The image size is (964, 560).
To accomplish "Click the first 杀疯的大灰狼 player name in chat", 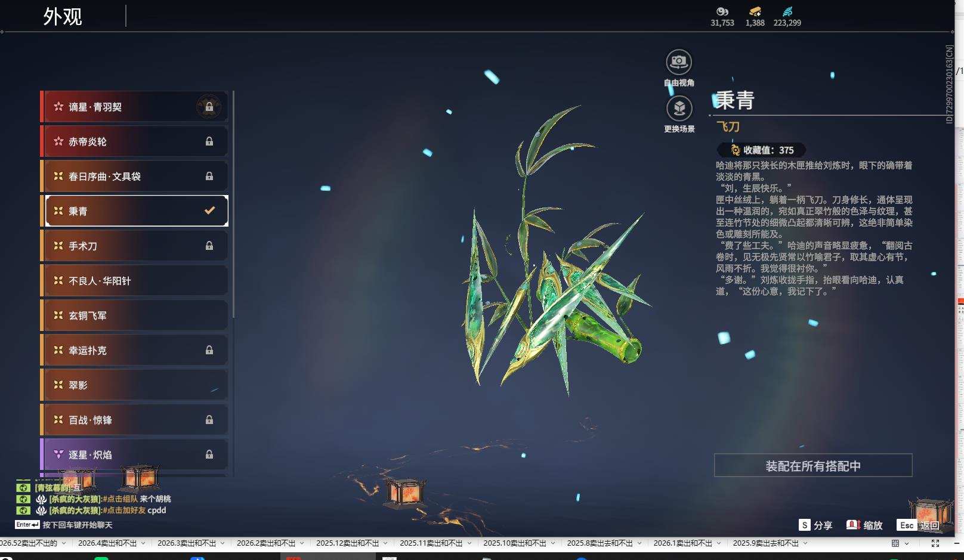I will (75, 499).
